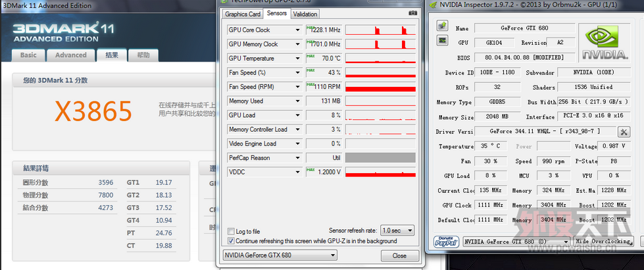Enable Log to file checkbox
644x270 pixels.
(231, 231)
